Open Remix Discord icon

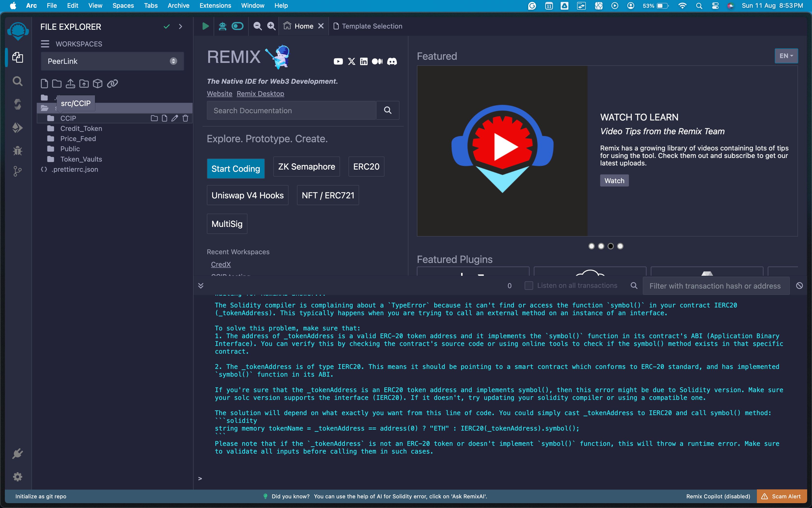[x=392, y=61]
